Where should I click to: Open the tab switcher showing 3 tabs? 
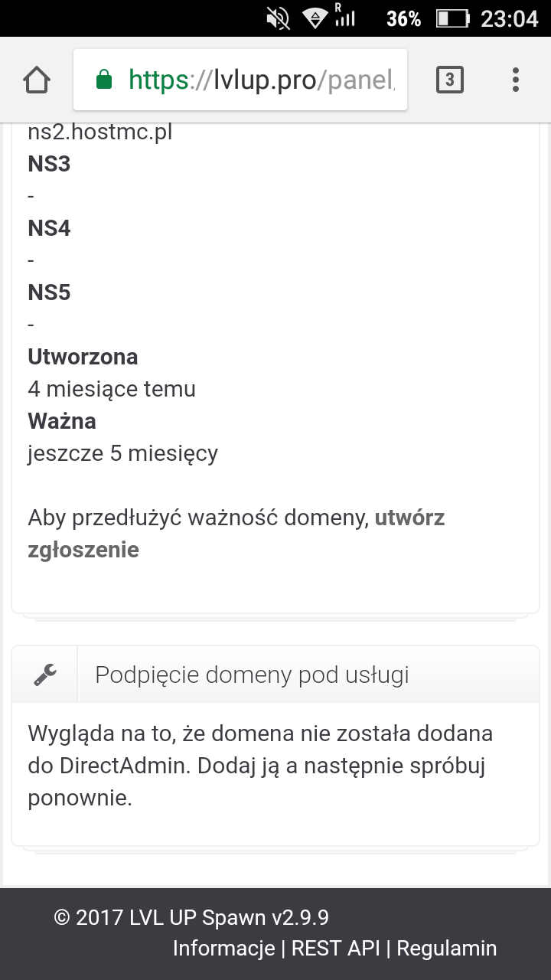(x=449, y=80)
